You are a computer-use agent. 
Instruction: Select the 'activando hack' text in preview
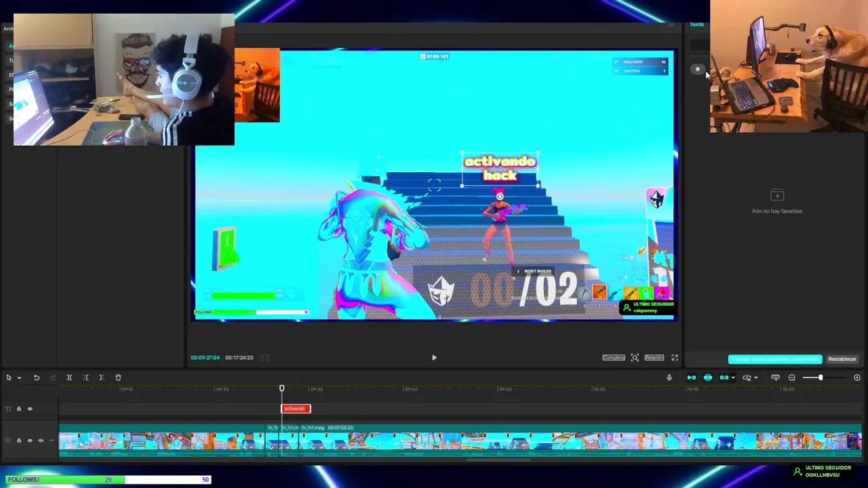[x=500, y=168]
